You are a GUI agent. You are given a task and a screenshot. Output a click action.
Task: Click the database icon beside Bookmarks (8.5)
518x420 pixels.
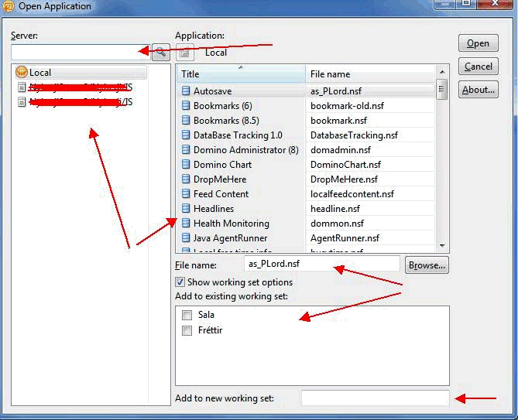click(186, 120)
